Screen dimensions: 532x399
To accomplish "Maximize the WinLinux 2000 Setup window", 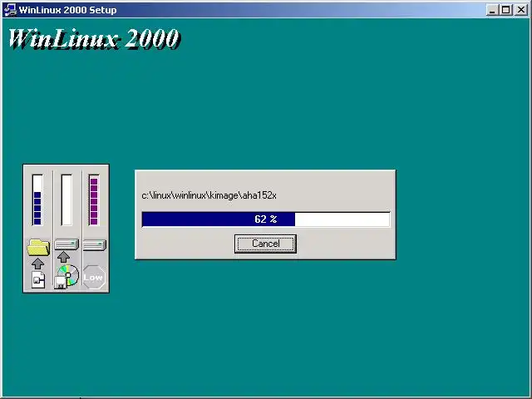I will pyautogui.click(x=505, y=10).
